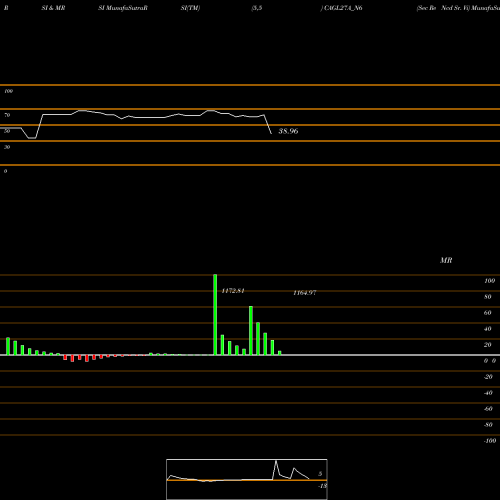Select the 1164.97 value label
This screenshot has width=500, height=500.
tap(305, 293)
